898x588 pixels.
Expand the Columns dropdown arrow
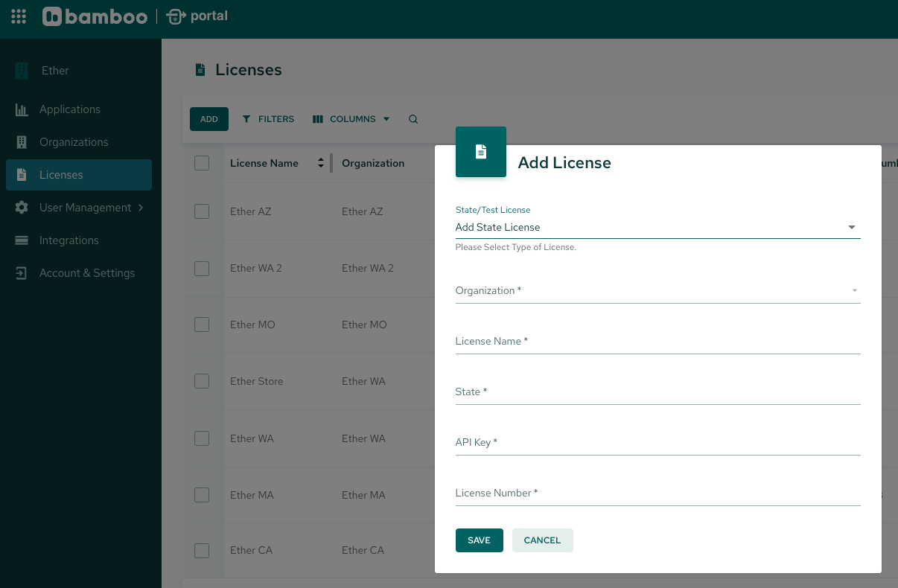(x=386, y=119)
